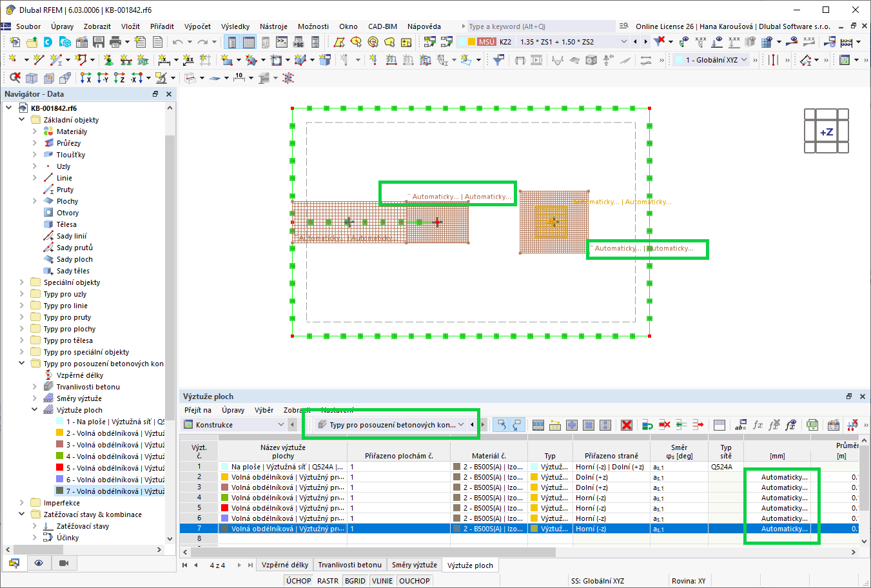Go to the previous load case arrow
Viewport: 871px width, 588px height.
point(636,42)
